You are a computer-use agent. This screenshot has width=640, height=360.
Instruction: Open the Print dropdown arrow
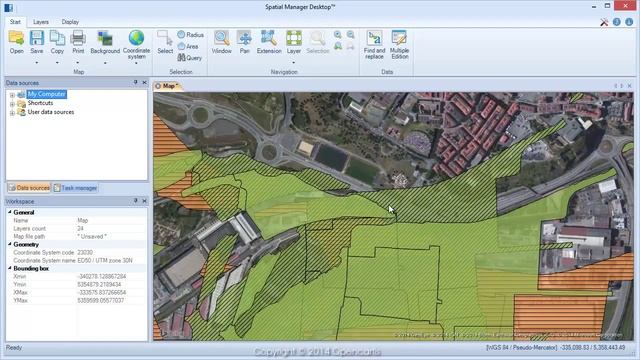coord(78,63)
